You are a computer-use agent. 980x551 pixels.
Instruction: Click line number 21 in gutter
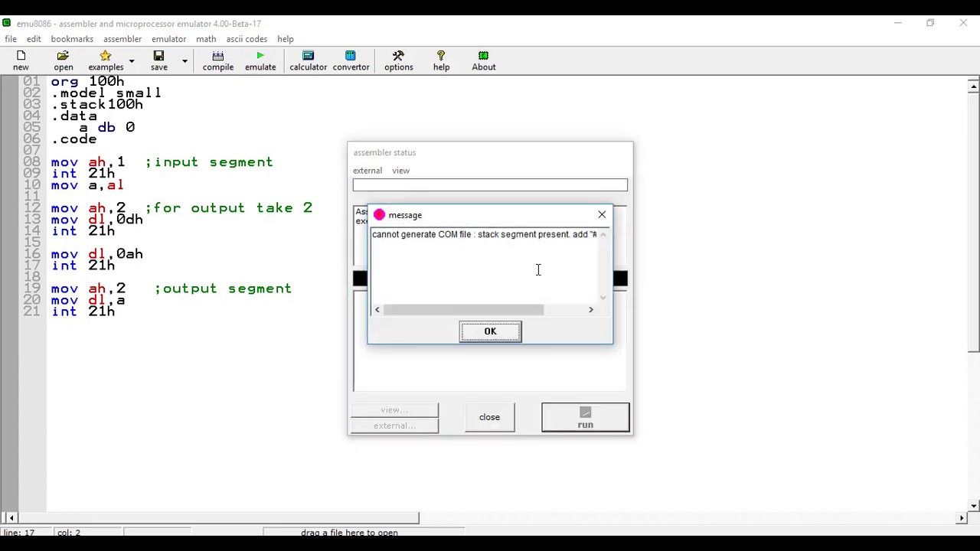pos(31,311)
